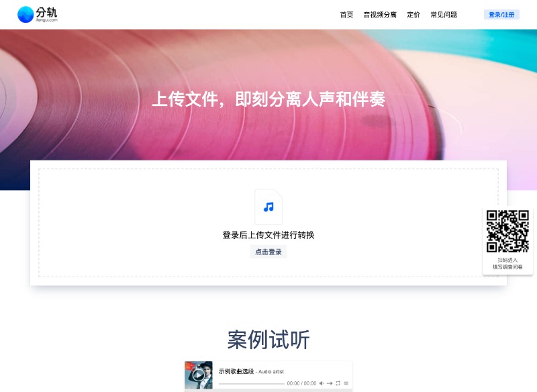Image resolution: width=537 pixels, height=392 pixels.
Task: Click the 00:00 / 00:00 time display
Action: point(301,383)
